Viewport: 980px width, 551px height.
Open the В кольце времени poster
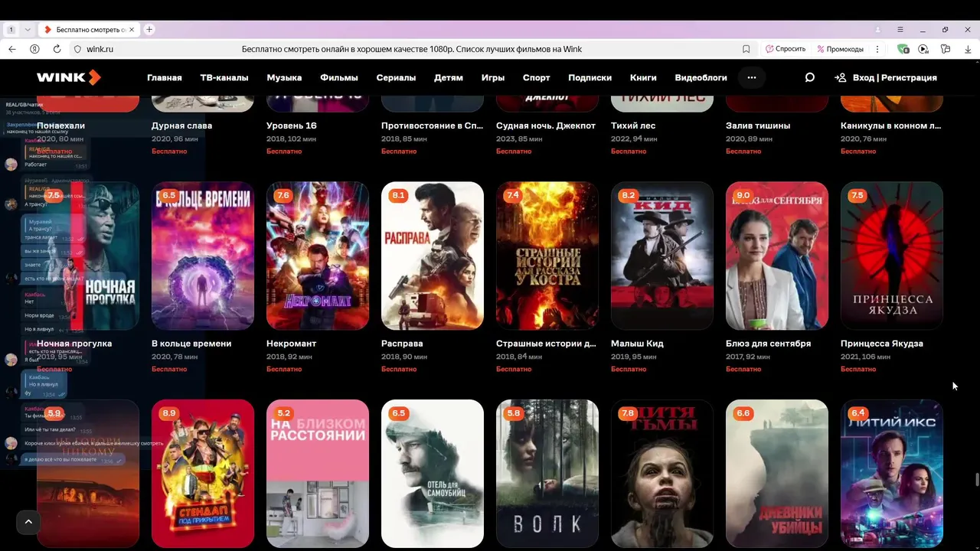pos(203,256)
